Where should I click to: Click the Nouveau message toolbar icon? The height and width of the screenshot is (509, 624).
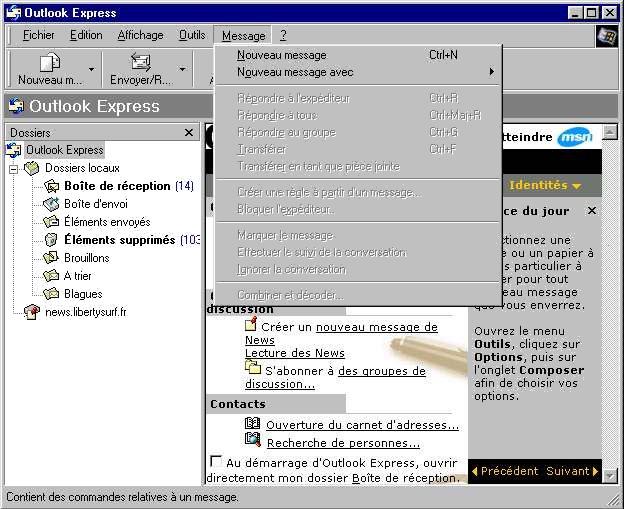(x=50, y=62)
